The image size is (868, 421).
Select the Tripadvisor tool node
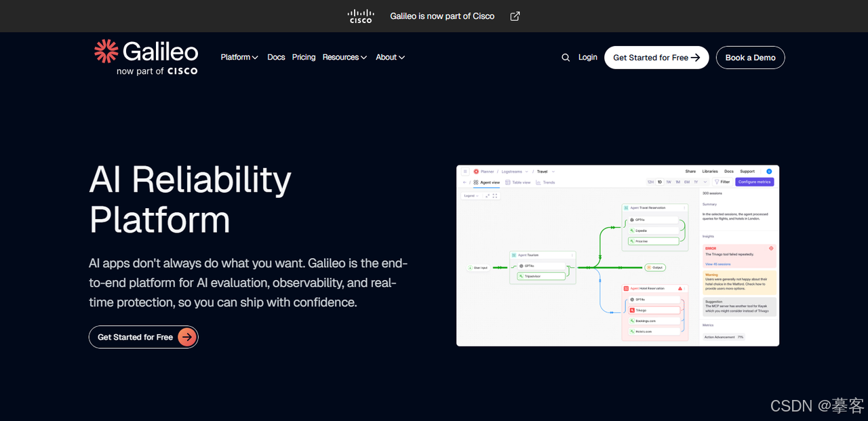tap(541, 276)
